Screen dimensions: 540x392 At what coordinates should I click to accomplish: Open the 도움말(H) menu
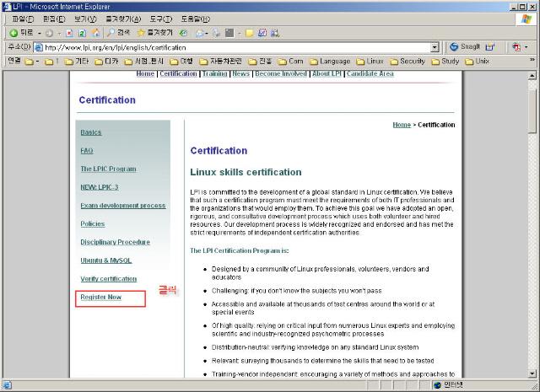tap(195, 19)
